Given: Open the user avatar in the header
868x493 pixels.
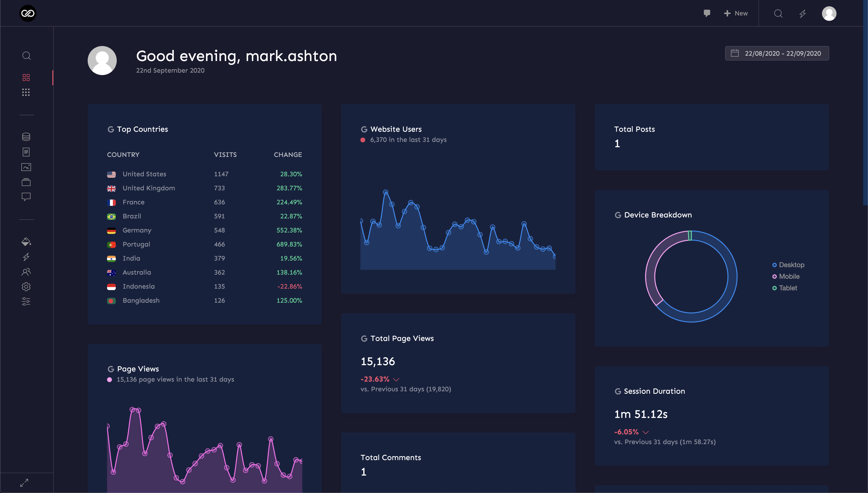Looking at the screenshot, I should (829, 14).
